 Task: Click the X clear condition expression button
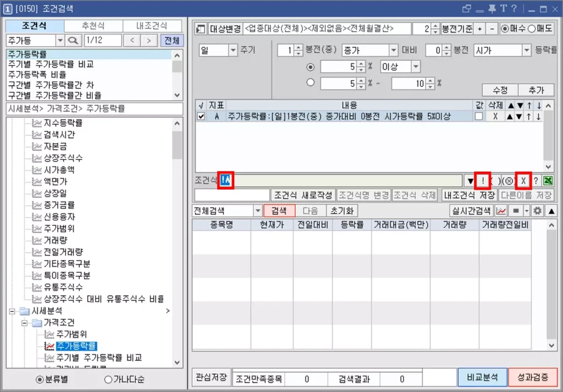pos(523,181)
